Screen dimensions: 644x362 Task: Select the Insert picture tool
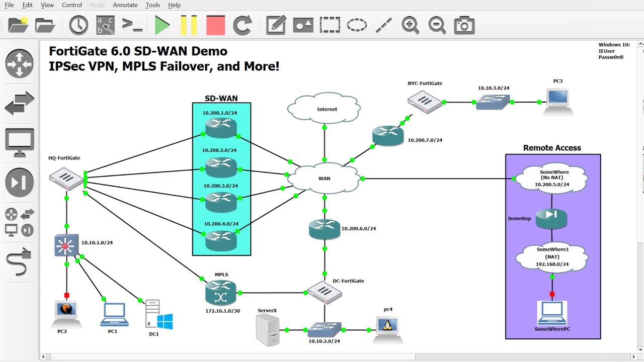(x=303, y=25)
